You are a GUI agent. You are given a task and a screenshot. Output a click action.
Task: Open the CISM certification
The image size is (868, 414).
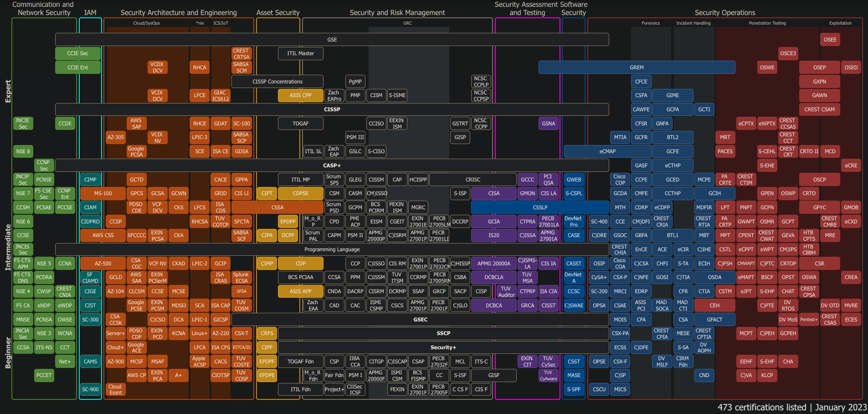coord(376,95)
